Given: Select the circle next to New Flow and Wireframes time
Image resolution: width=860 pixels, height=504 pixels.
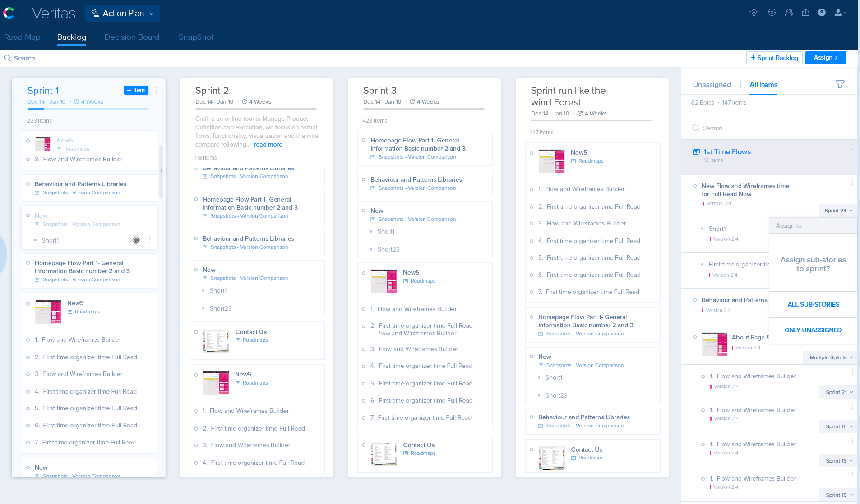Looking at the screenshot, I should (695, 186).
